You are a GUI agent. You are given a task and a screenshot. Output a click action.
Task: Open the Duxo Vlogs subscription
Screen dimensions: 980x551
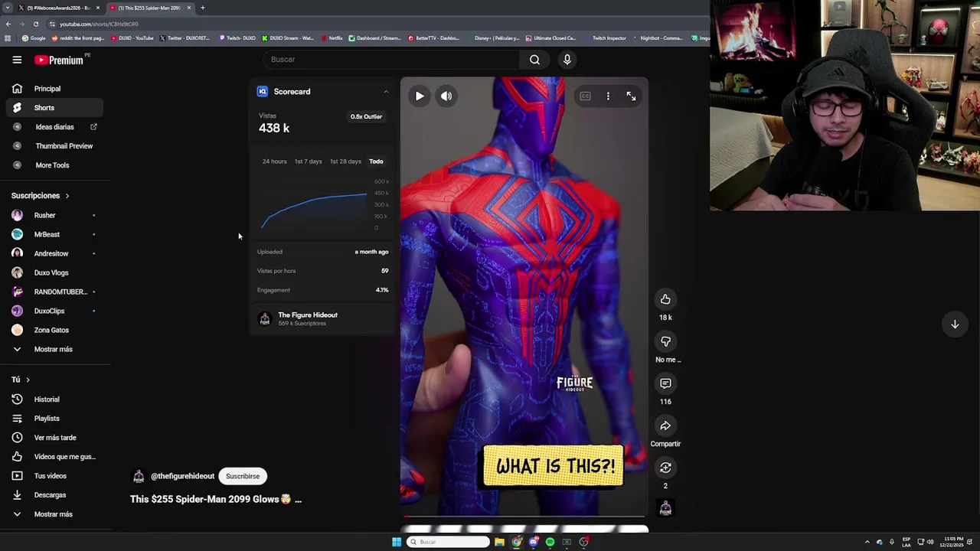54,272
